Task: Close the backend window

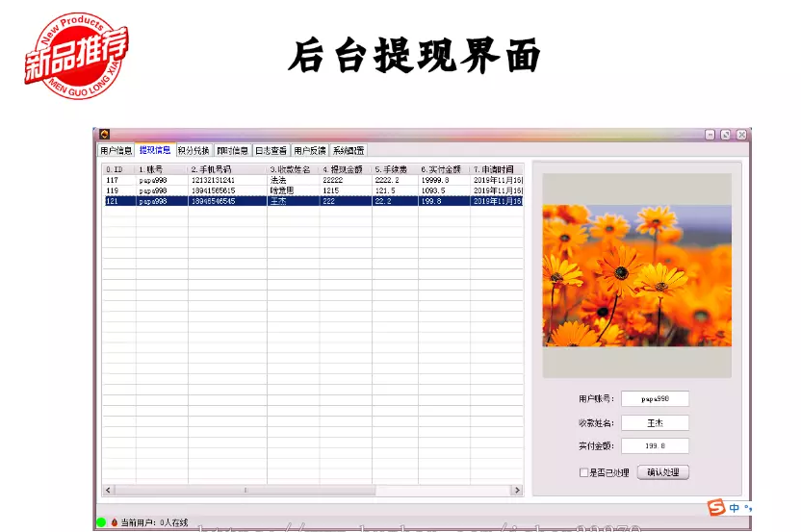Action: click(x=741, y=135)
